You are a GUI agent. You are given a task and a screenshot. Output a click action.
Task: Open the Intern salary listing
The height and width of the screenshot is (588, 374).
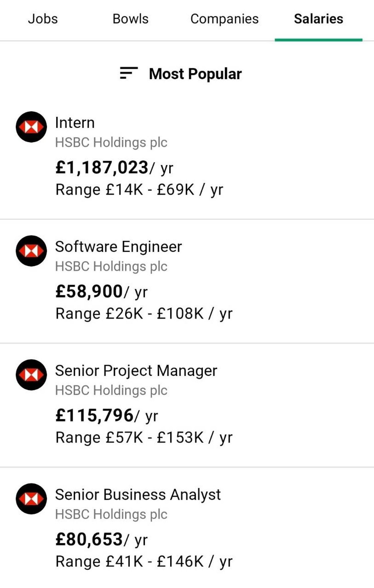75,122
